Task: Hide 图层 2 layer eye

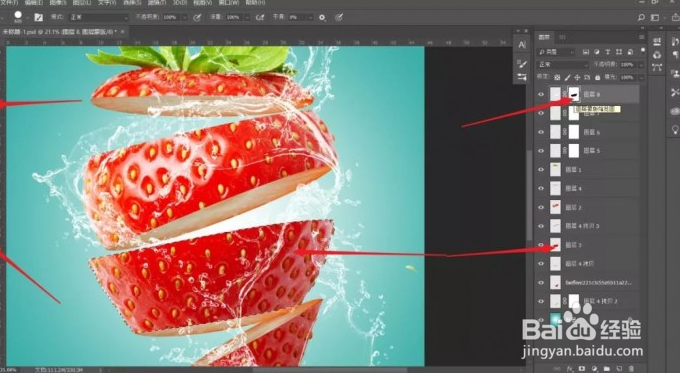Action: click(x=541, y=207)
